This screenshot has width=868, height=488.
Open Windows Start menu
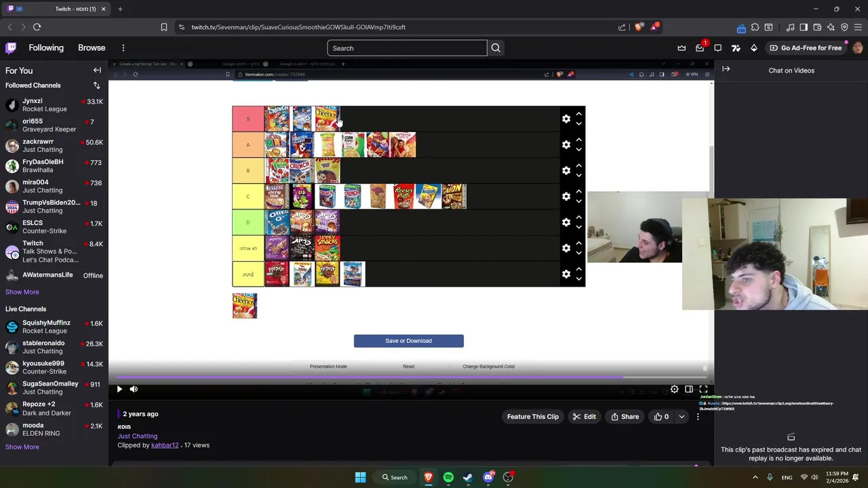(x=361, y=477)
